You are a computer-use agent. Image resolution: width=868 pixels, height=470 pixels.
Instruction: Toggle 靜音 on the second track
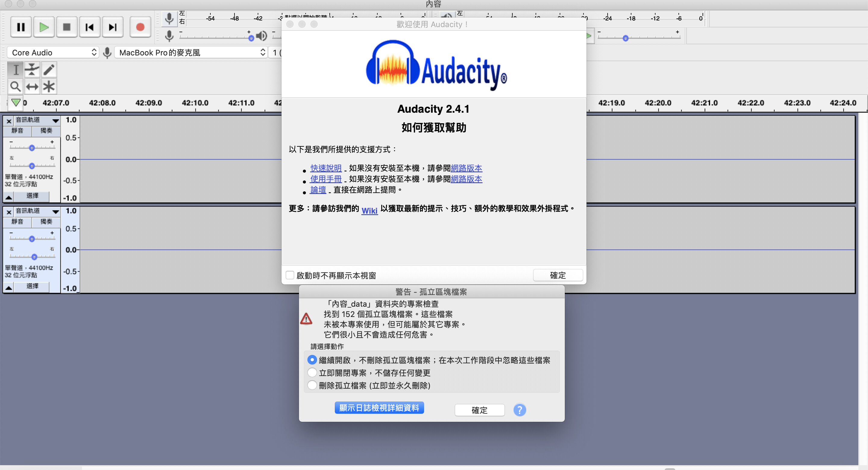pyautogui.click(x=17, y=222)
